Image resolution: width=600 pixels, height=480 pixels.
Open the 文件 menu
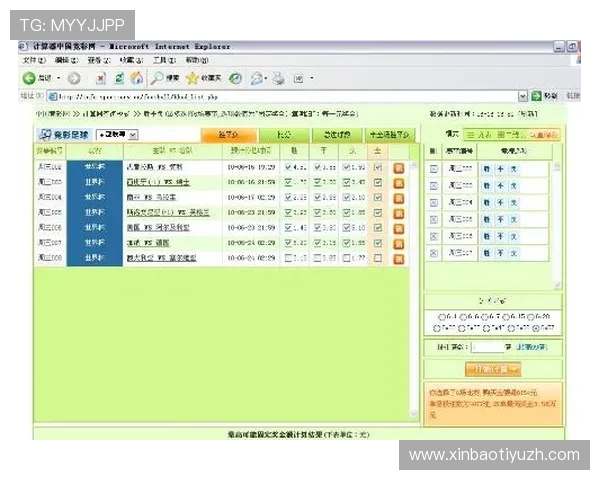pyautogui.click(x=34, y=60)
